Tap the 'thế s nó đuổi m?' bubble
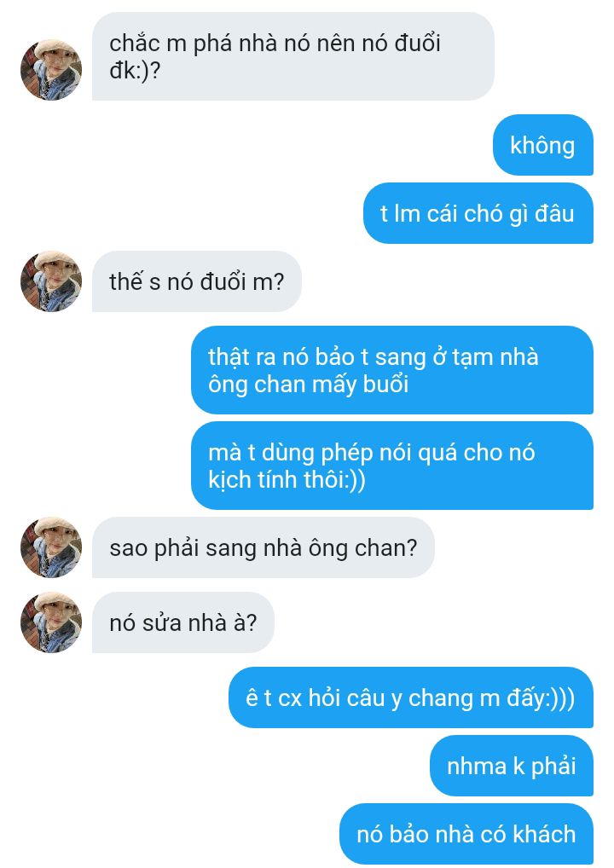 click(x=196, y=281)
